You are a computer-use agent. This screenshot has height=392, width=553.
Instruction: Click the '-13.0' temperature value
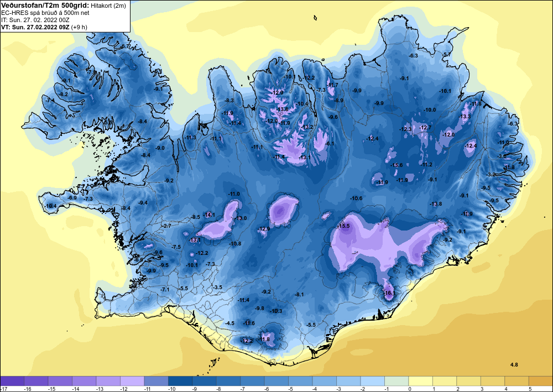pos(241,218)
